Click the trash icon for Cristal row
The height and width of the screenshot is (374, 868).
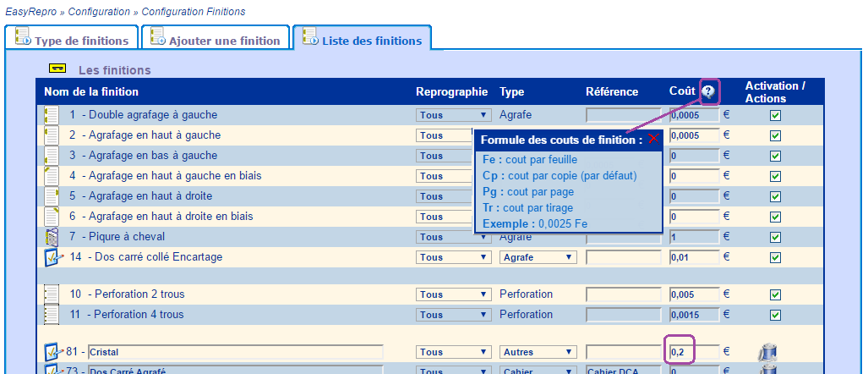click(x=768, y=352)
